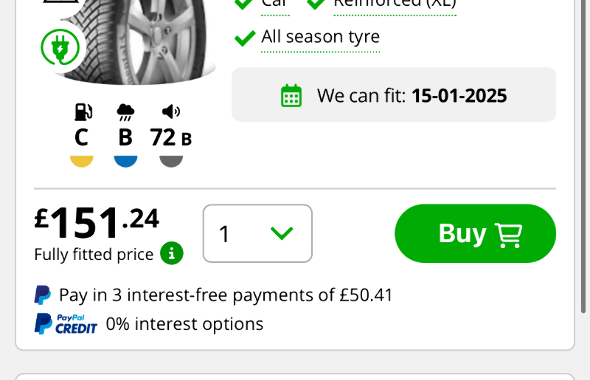Viewport: 590px width, 380px height.
Task: Click the Buy button
Action: click(475, 234)
